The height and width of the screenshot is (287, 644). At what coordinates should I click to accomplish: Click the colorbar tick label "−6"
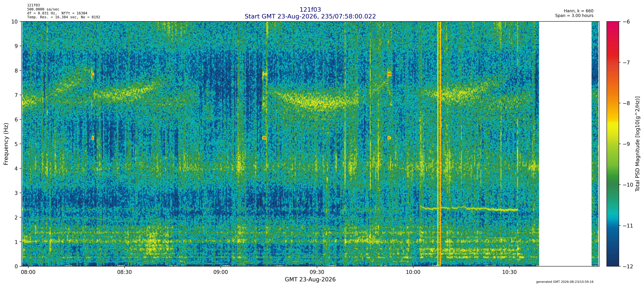pyautogui.click(x=626, y=22)
